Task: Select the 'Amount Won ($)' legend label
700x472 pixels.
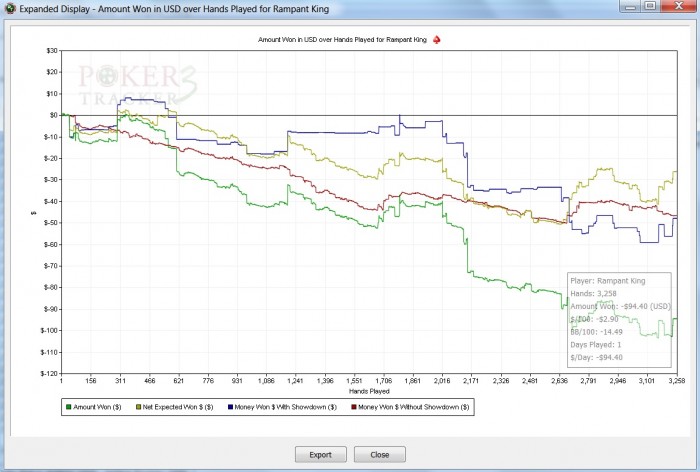Action: (97, 407)
